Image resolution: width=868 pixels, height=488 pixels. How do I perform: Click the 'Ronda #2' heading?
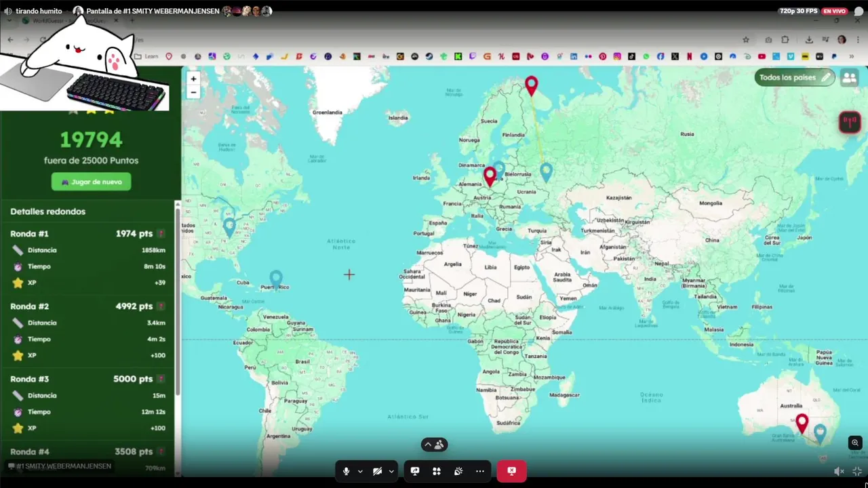pos(29,306)
